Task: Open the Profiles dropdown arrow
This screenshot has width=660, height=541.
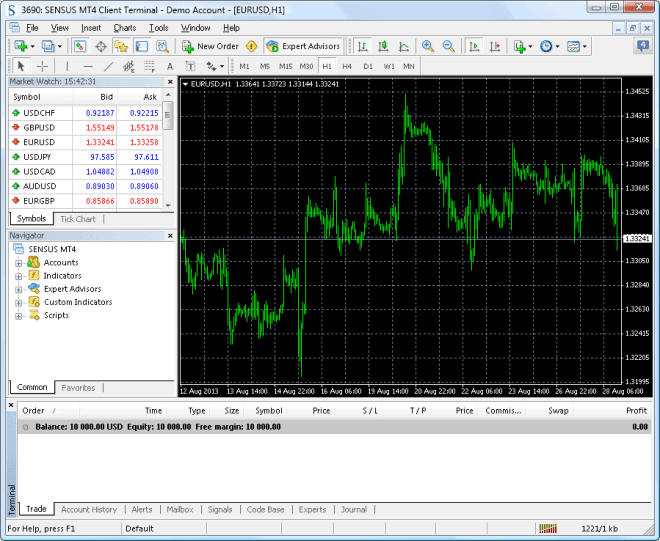Action: pos(60,46)
